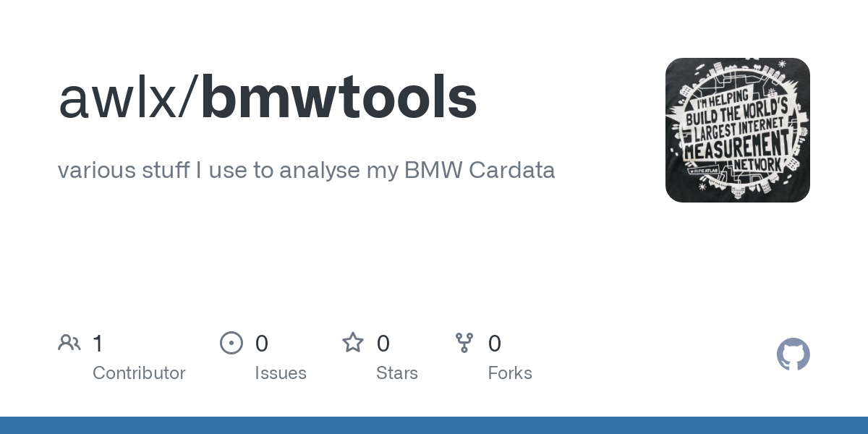Open the measurement network avatar image
The height and width of the screenshot is (434, 868).
tap(738, 130)
